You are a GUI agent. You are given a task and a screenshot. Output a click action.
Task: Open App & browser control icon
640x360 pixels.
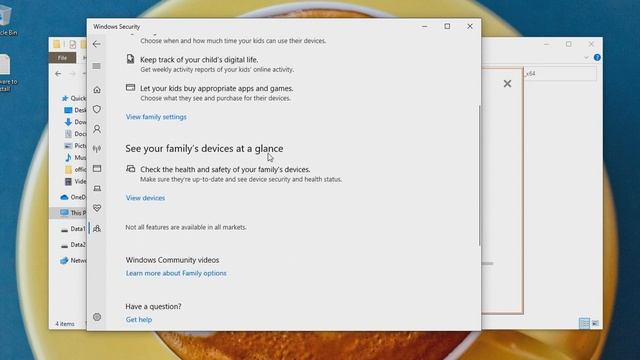tap(97, 168)
